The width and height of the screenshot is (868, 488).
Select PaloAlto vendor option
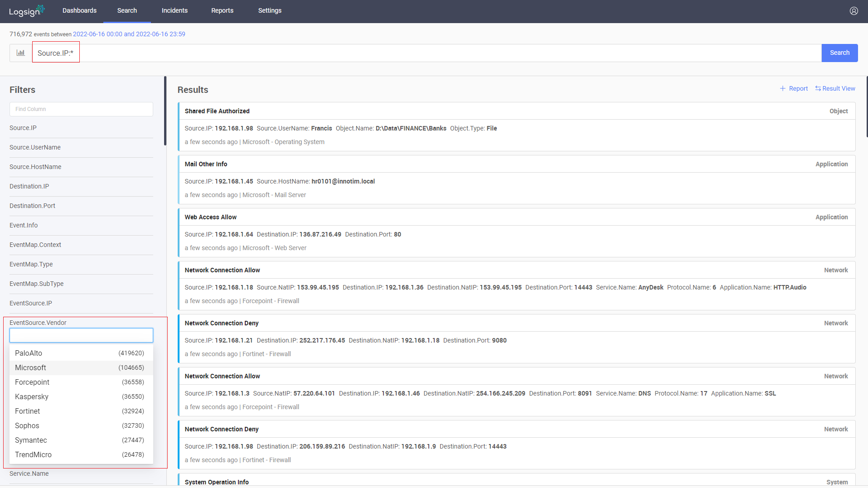click(x=81, y=353)
